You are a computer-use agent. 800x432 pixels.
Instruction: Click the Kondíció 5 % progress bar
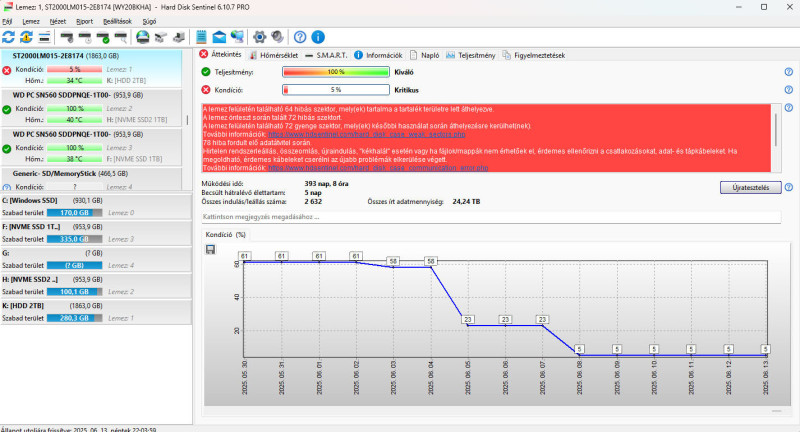pos(336,90)
